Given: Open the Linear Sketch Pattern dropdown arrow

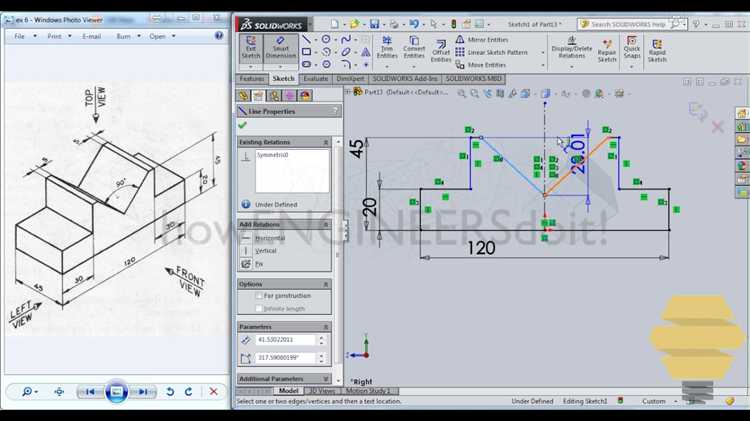Looking at the screenshot, I should (542, 52).
